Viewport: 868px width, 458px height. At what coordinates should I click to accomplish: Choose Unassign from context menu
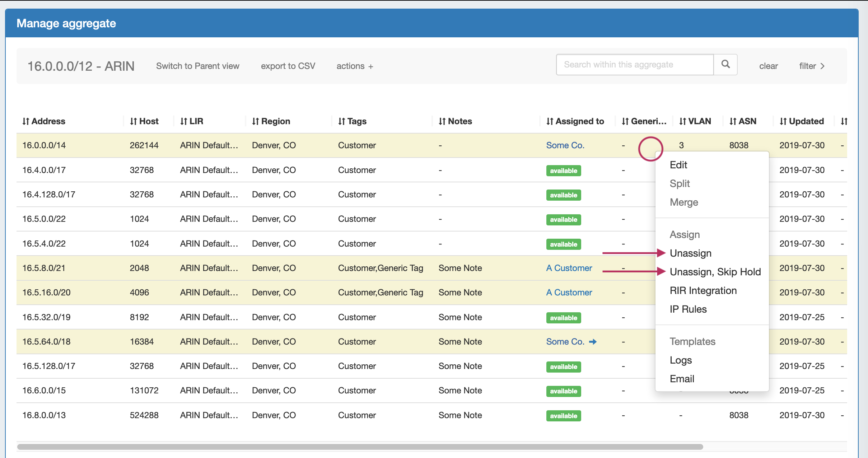pyautogui.click(x=690, y=253)
